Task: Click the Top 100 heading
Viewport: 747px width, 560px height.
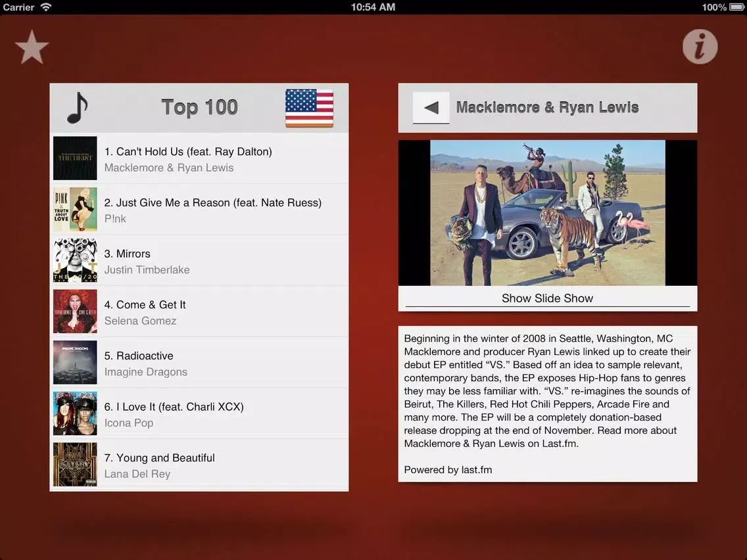Action: point(200,107)
